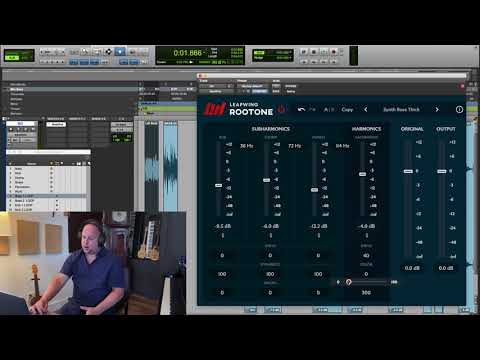Click the right blue waveform clip in timeline
Viewport: 480px width, 360px height.
(171, 167)
